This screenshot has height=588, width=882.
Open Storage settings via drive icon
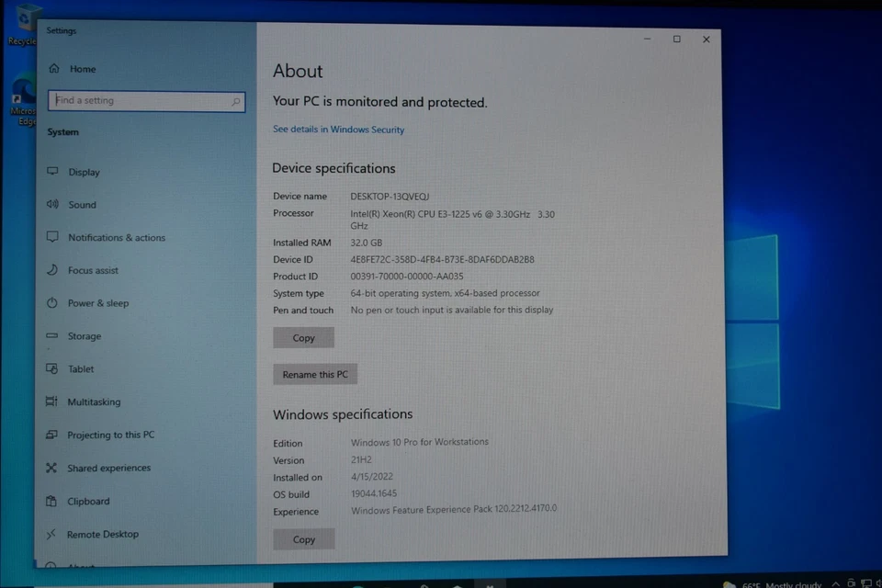51,335
